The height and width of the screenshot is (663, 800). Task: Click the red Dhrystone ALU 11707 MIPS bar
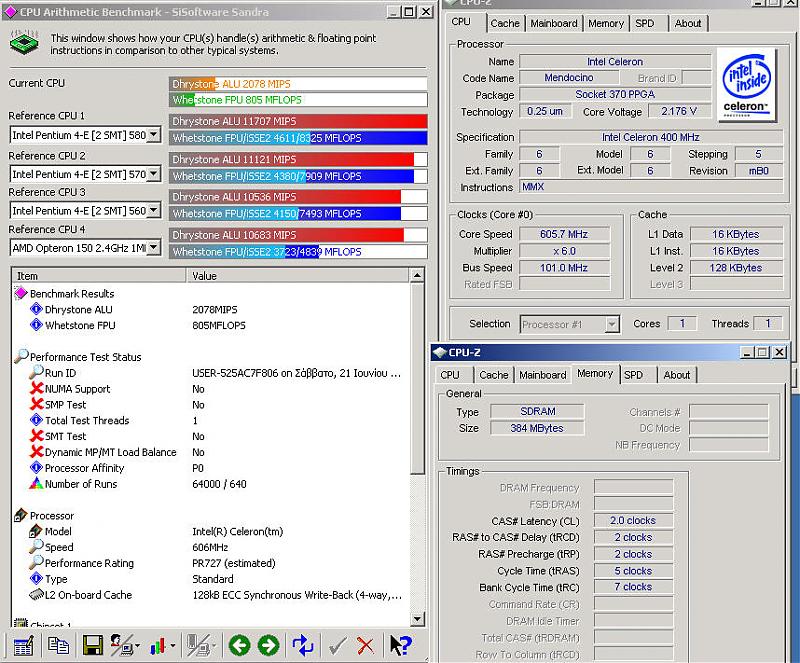(x=298, y=121)
